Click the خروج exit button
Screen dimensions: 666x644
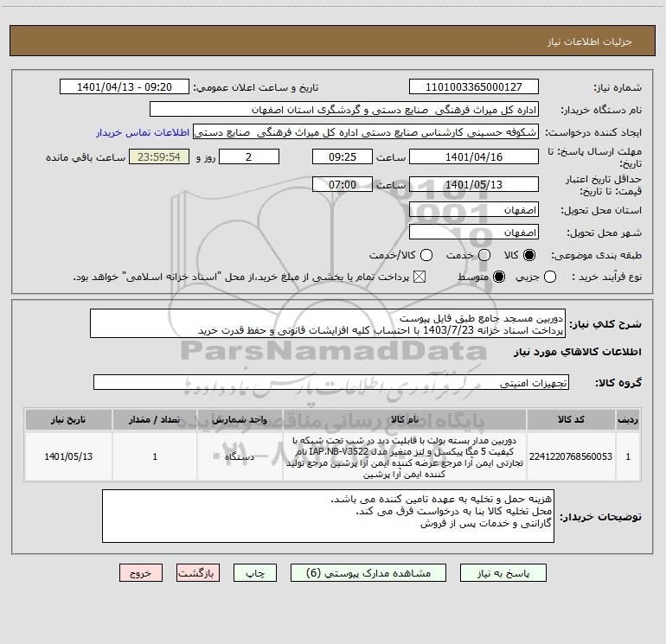[x=141, y=572]
